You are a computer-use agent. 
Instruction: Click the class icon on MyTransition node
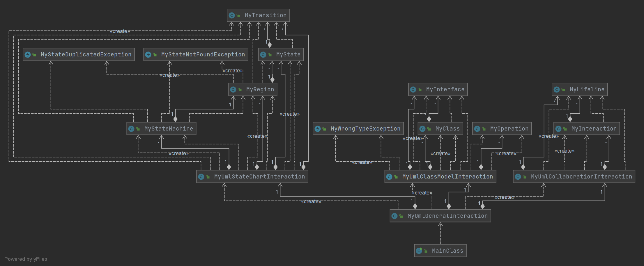point(232,15)
